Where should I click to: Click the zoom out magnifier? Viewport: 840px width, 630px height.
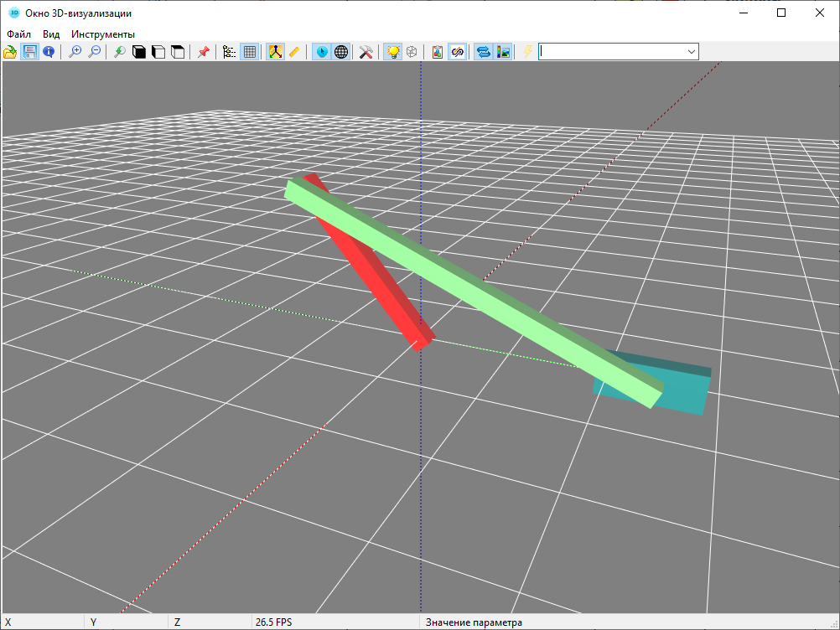(95, 52)
